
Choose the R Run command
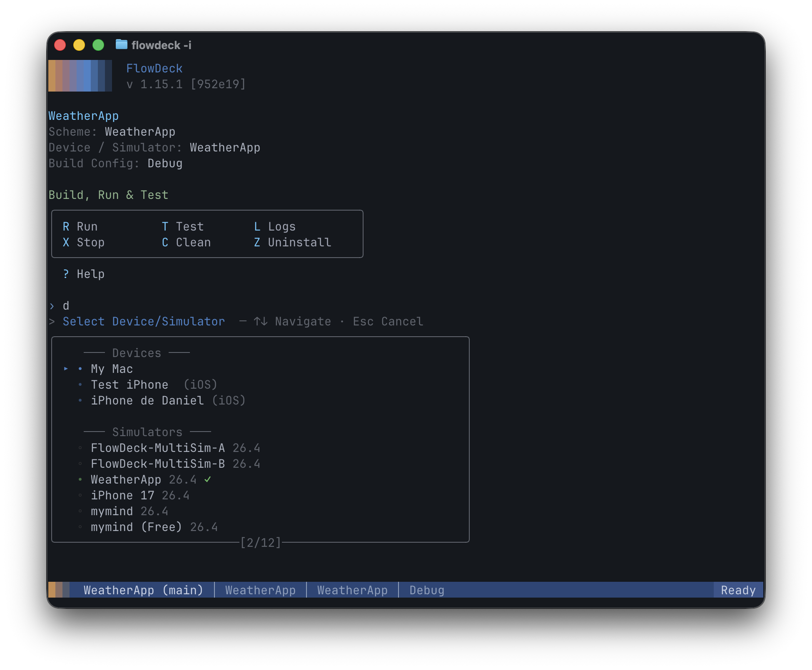click(80, 226)
